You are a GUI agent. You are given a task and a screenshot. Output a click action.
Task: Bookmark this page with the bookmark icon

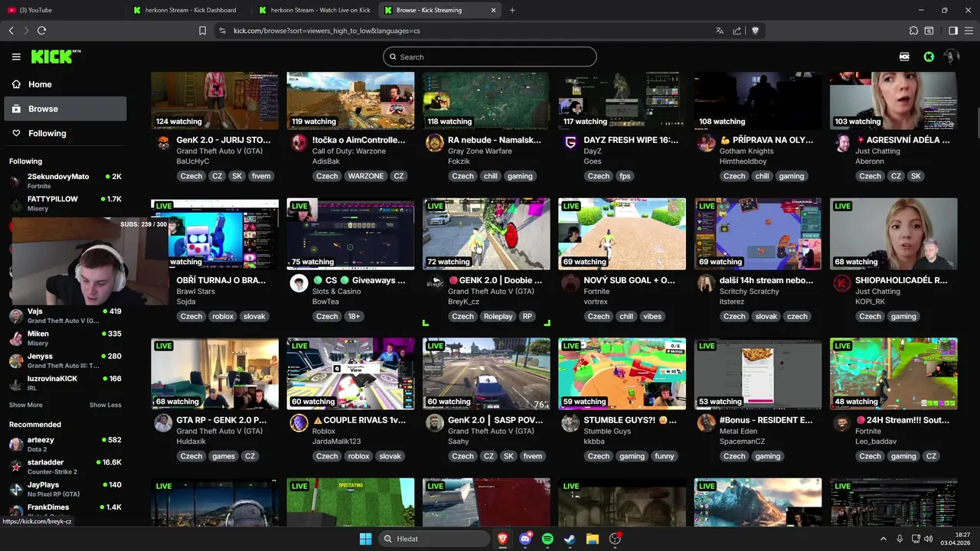click(202, 31)
